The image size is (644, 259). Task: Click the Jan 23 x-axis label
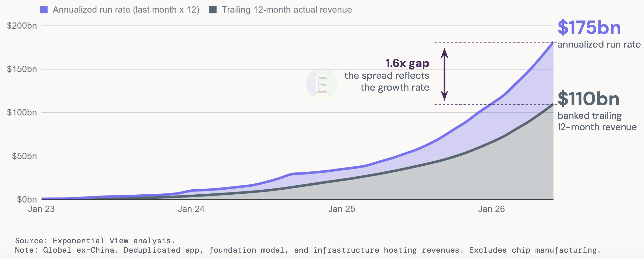tap(41, 209)
